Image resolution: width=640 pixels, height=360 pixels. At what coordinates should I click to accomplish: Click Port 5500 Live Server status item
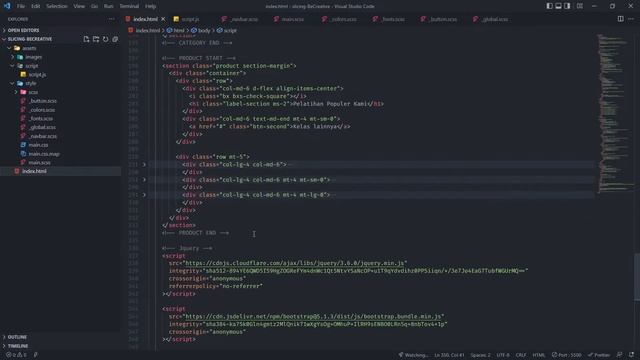coord(566,355)
